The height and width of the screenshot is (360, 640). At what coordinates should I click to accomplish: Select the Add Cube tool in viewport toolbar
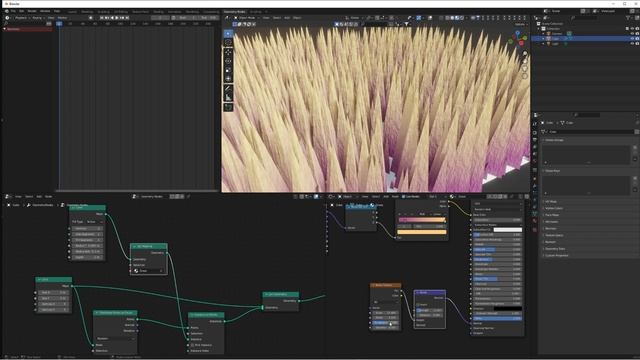coord(228,107)
